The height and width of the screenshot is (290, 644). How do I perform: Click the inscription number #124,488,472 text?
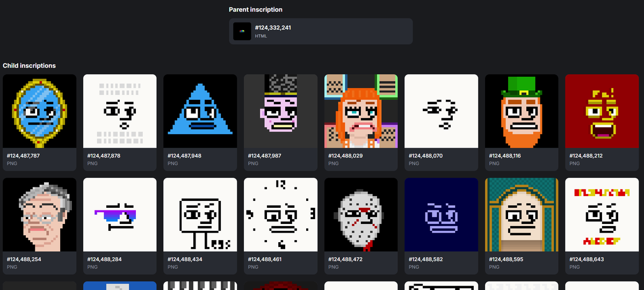(345, 259)
